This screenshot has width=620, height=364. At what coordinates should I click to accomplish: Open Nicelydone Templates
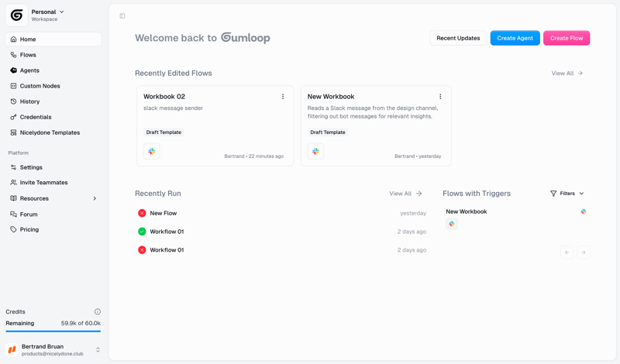[x=53, y=132]
